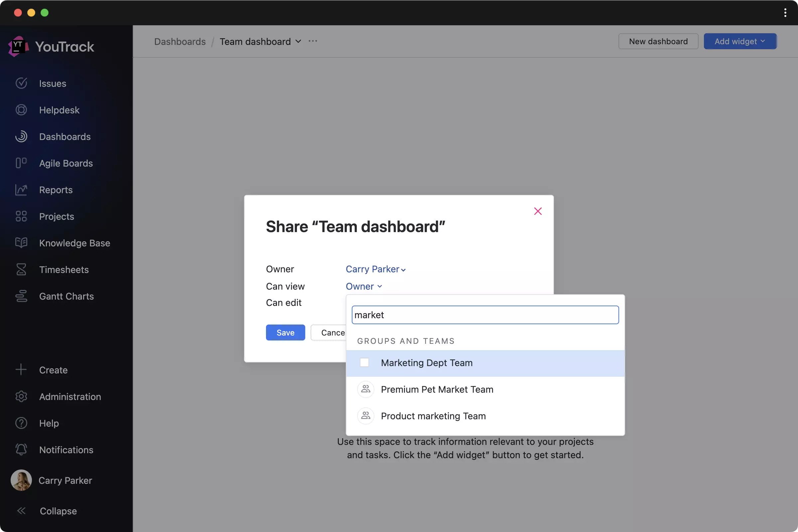798x532 pixels.
Task: Toggle Marketing Dept Team checkbox
Action: pos(364,363)
